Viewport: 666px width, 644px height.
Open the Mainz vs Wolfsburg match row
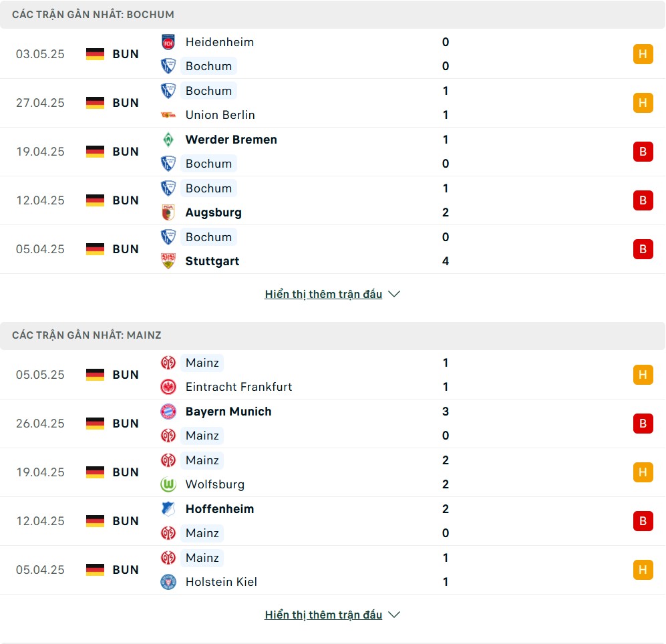333,472
